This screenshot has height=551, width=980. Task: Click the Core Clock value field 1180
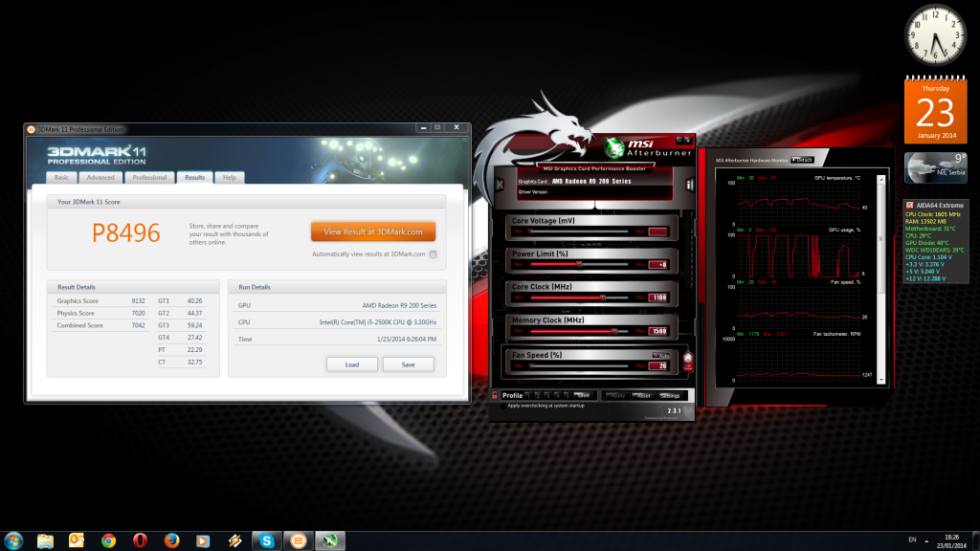coord(658,298)
